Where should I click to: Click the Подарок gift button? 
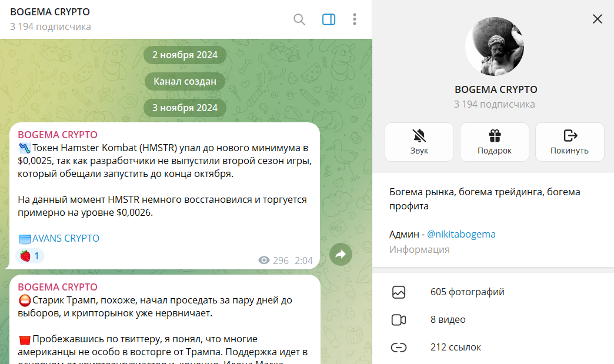click(495, 142)
